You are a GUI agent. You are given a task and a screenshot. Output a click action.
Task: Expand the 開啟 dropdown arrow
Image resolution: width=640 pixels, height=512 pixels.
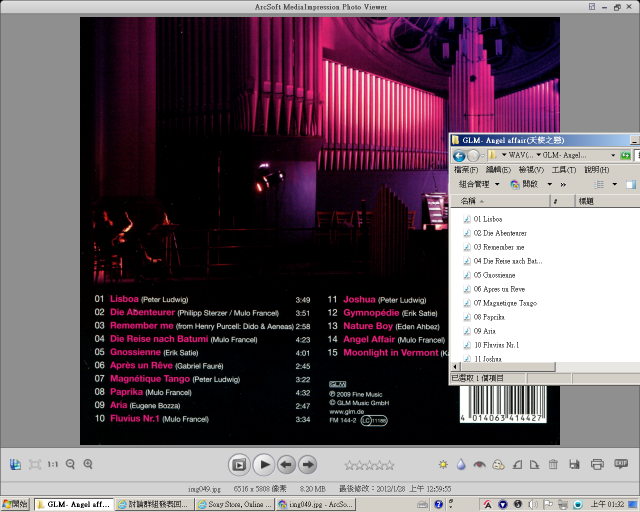549,184
